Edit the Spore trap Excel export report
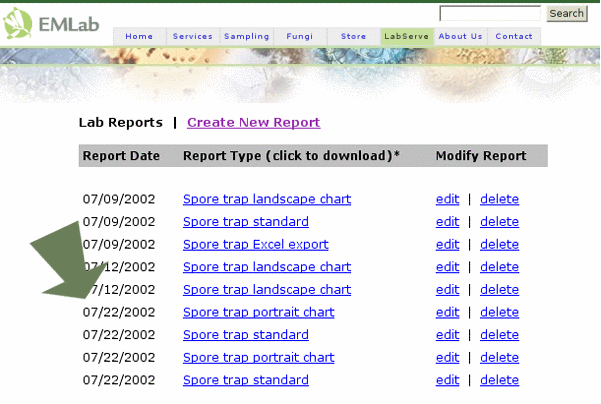Image resolution: width=601 pixels, height=404 pixels. (x=447, y=245)
